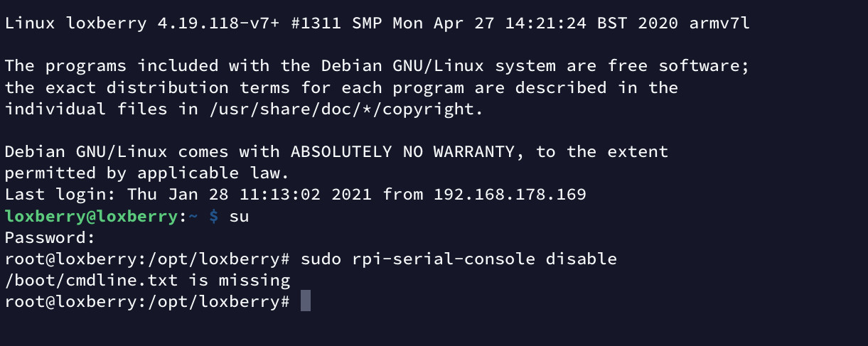This screenshot has height=346, width=868.
Task: Click the word "disable" in the command
Action: point(581,259)
